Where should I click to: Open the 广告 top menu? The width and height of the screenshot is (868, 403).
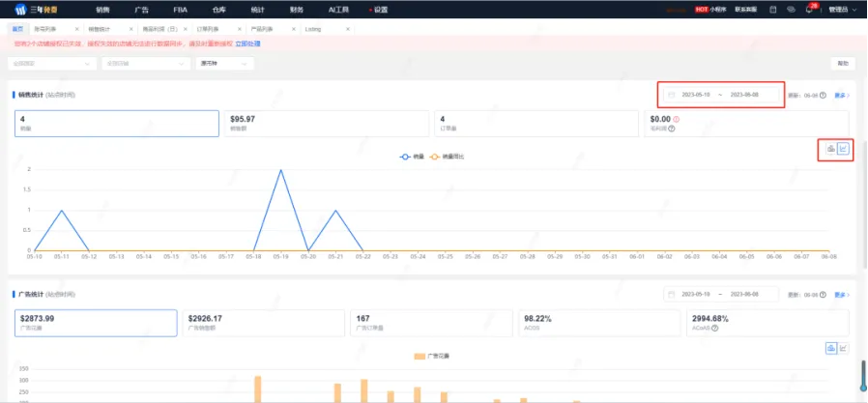141,10
